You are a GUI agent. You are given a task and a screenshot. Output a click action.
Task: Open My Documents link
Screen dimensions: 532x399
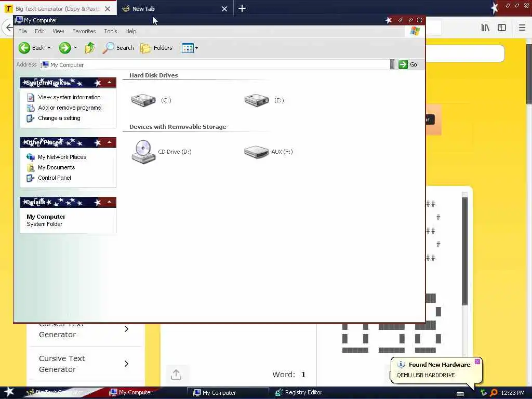pos(56,167)
